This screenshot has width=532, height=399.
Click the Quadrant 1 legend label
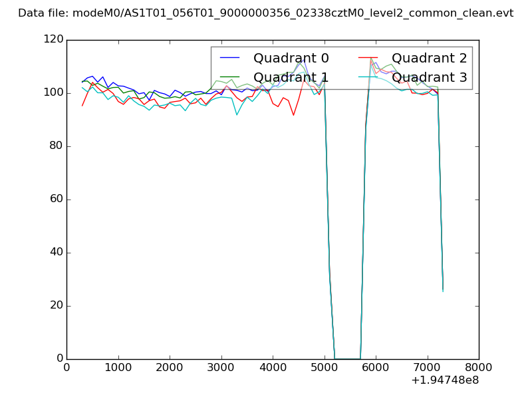point(291,77)
